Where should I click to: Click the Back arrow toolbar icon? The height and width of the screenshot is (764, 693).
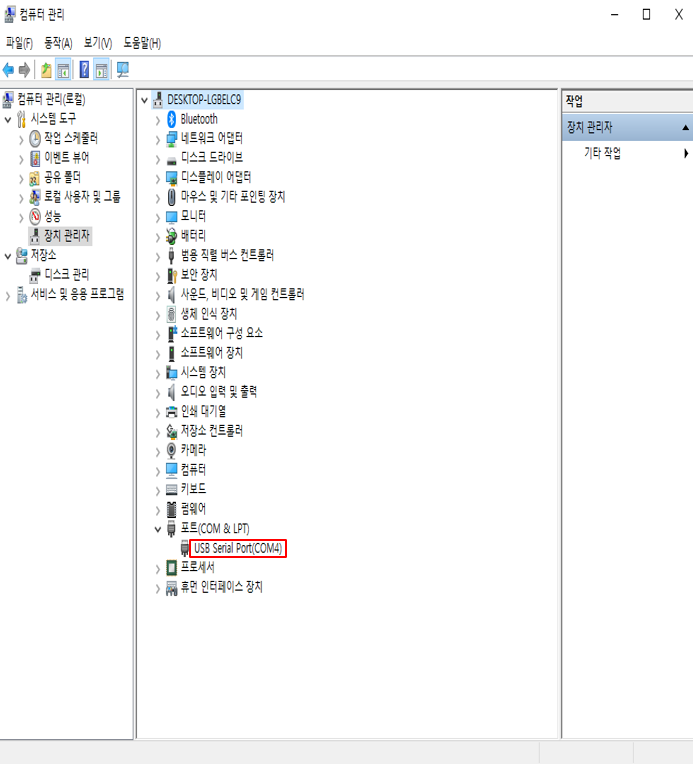(8, 70)
